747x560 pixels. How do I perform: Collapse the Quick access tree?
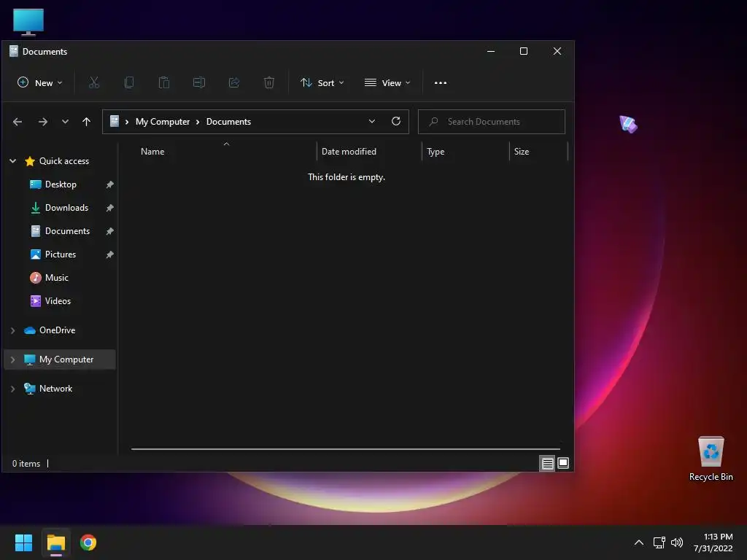[13, 161]
